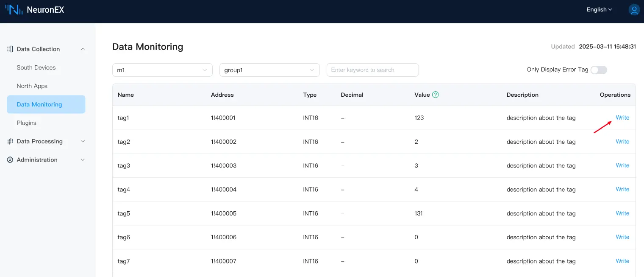Click Write link for tag5
644x277 pixels.
coord(622,213)
